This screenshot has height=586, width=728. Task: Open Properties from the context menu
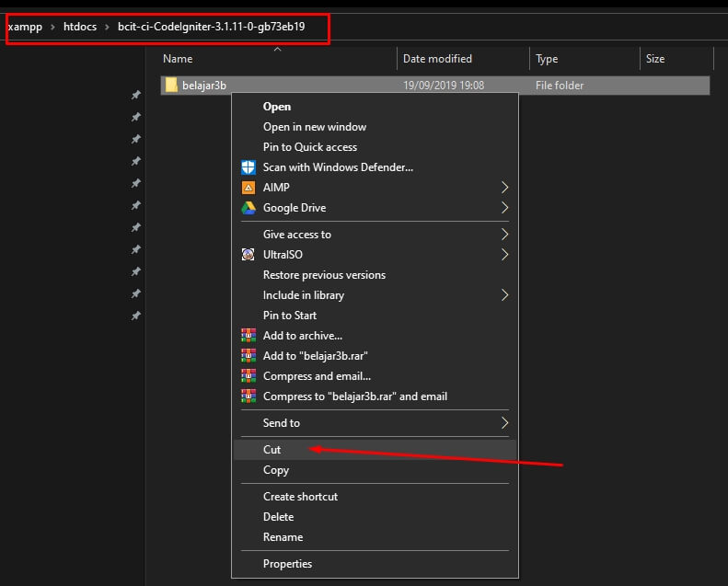(287, 564)
